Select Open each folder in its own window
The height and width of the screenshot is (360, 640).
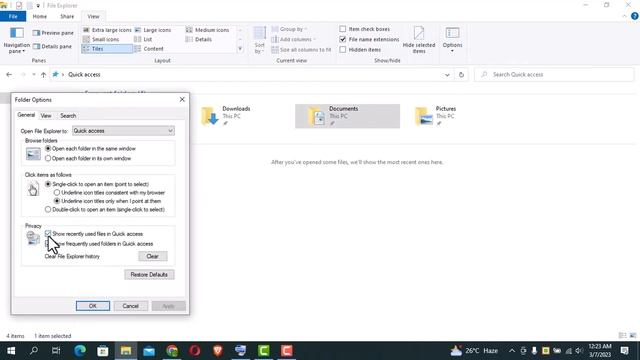[x=48, y=158]
